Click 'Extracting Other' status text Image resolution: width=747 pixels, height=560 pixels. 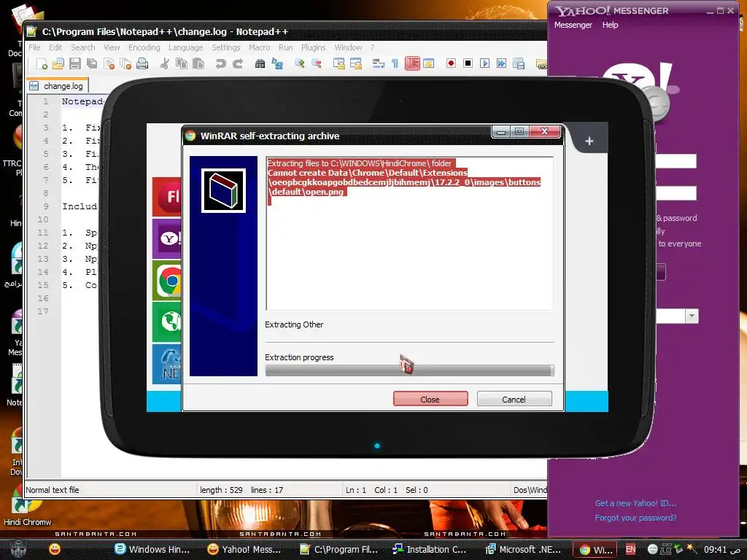[294, 324]
